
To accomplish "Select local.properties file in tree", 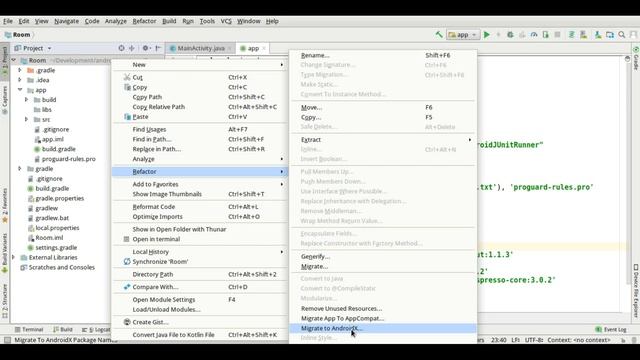I will (57, 228).
